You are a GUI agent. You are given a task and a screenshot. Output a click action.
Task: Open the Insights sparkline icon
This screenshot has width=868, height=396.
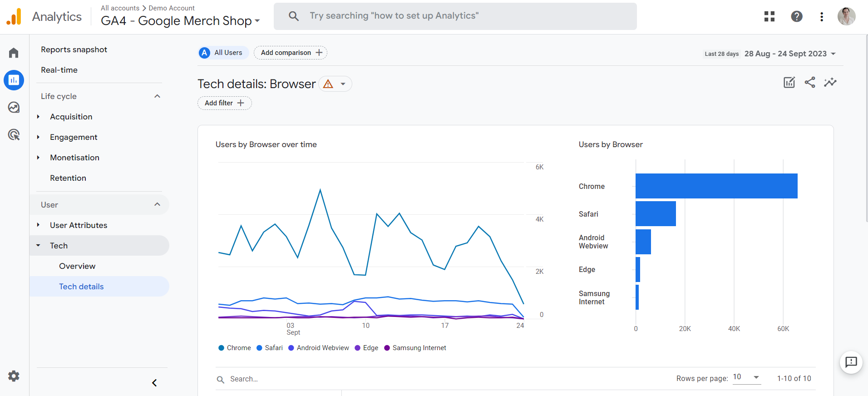point(830,82)
